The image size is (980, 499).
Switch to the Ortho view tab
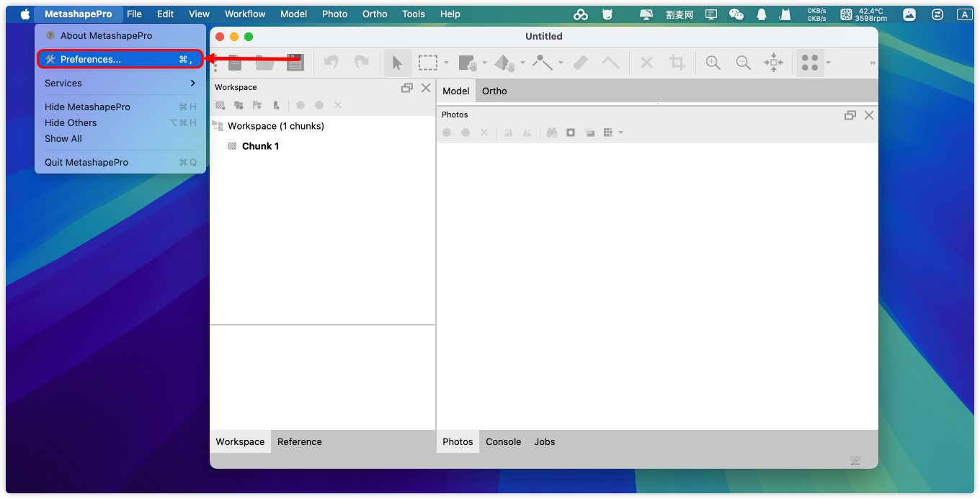coord(494,91)
